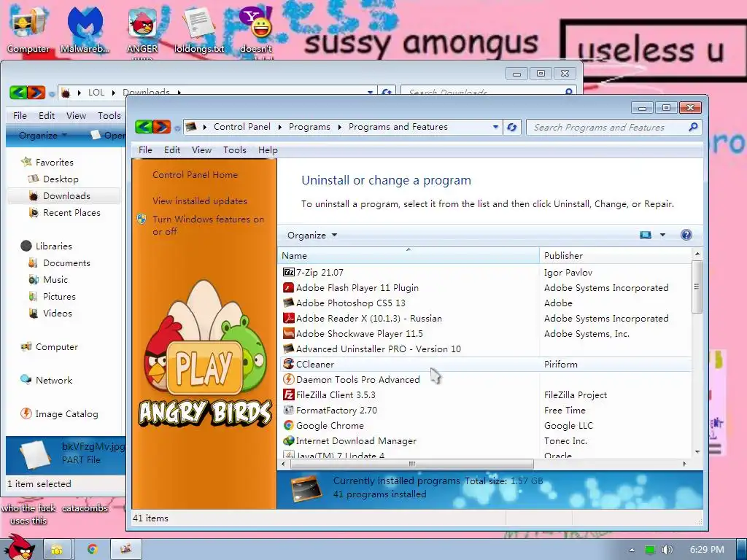The image size is (747, 560).
Task: Open the Explorer taskbar button
Action: (x=57, y=550)
